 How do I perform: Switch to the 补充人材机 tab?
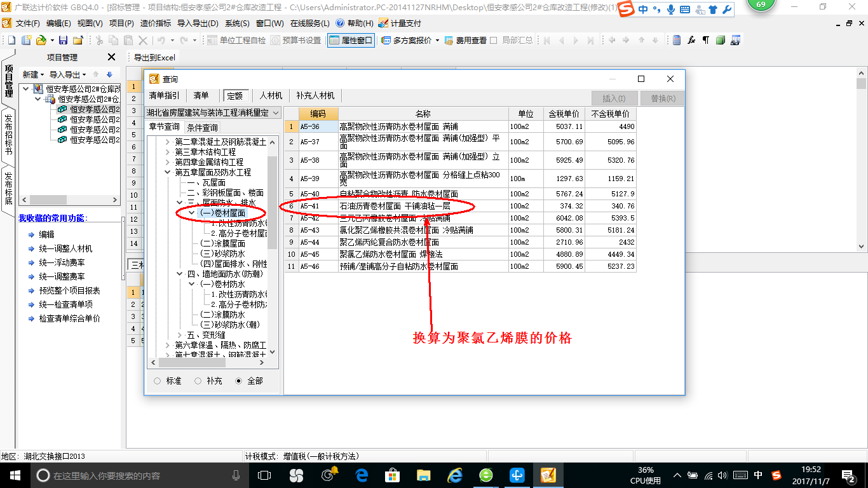click(315, 96)
